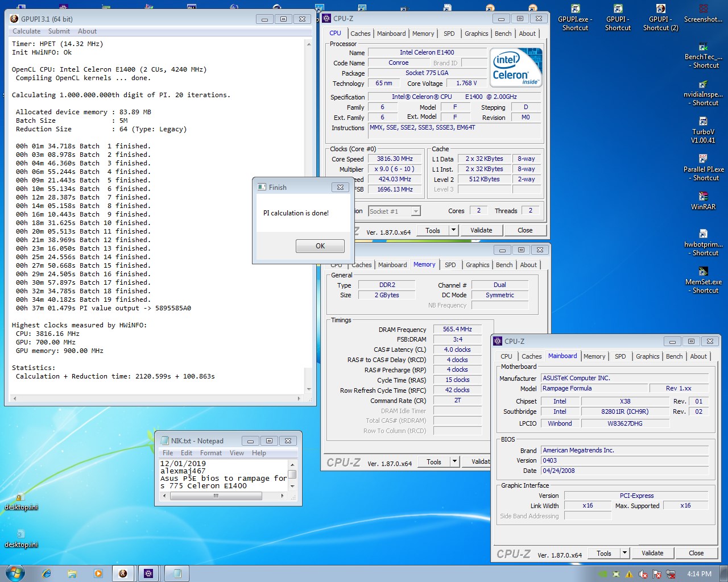Open Submit menu in GPUPI
Screen dimensions: 728x582
click(59, 31)
